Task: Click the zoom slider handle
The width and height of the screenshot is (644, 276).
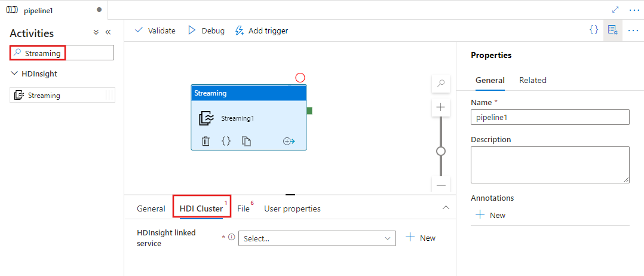Action: point(441,151)
